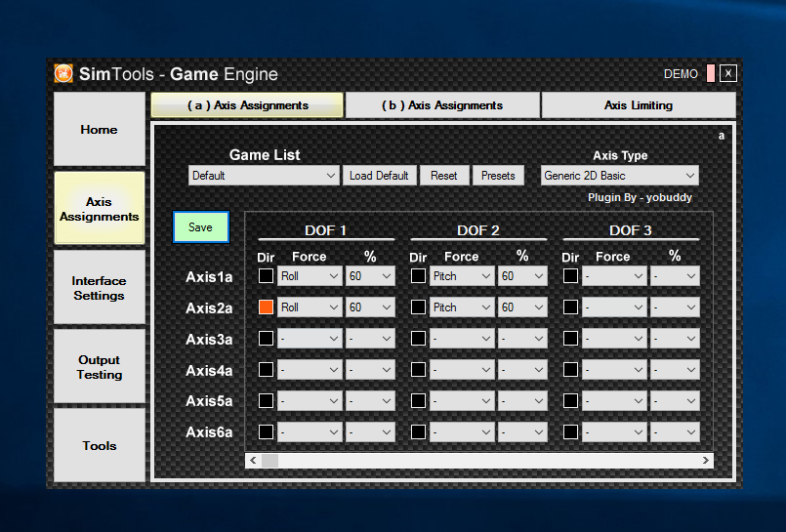Screen dimensions: 786x532
Task: Open Axis2a DOF 2 percent dropdown
Action: point(522,307)
